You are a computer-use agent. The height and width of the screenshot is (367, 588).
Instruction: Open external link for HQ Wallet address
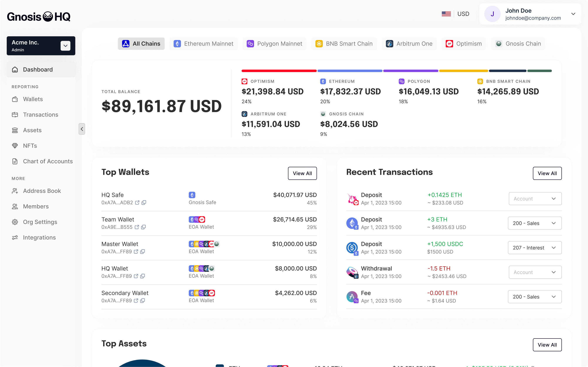coord(136,276)
